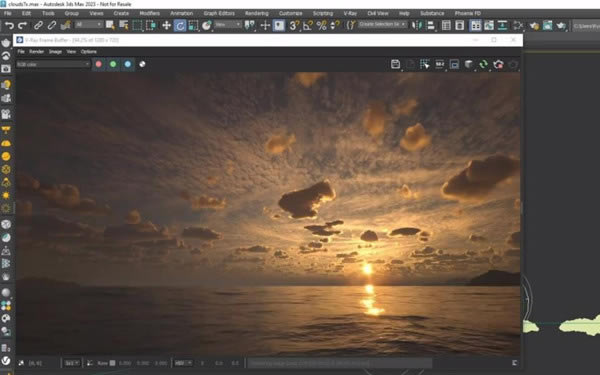Click the Mirror tool icon
Viewport: 600px width, 375px height.
pos(416,26)
